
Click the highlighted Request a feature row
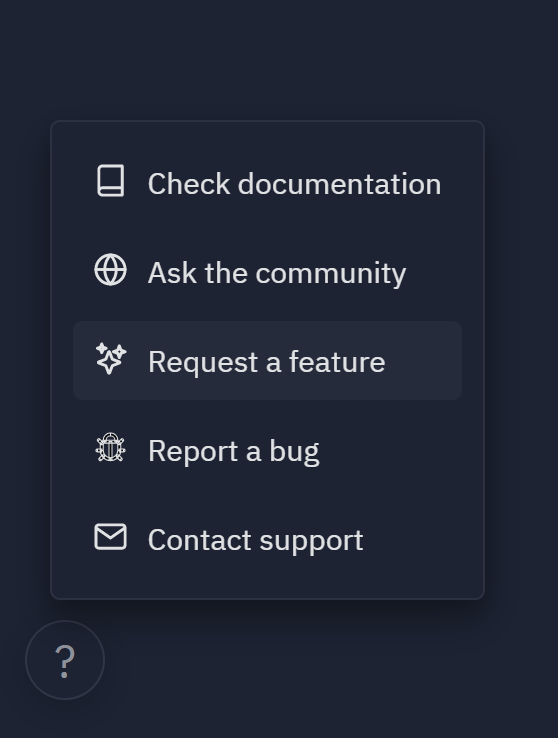267,361
